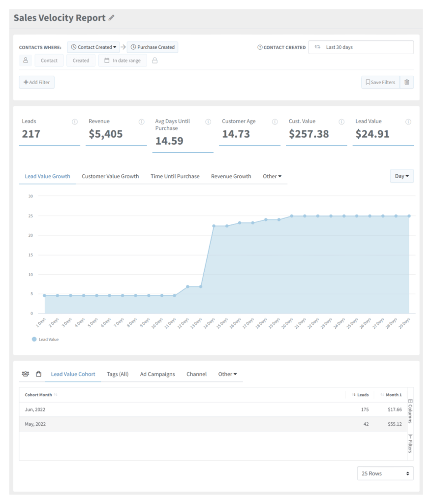Open the Filters side panel
This screenshot has width=432, height=504.
410,443
